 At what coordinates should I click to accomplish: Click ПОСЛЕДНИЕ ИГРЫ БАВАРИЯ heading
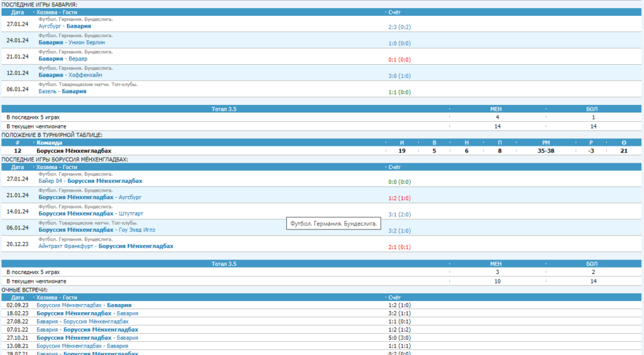(39, 4)
